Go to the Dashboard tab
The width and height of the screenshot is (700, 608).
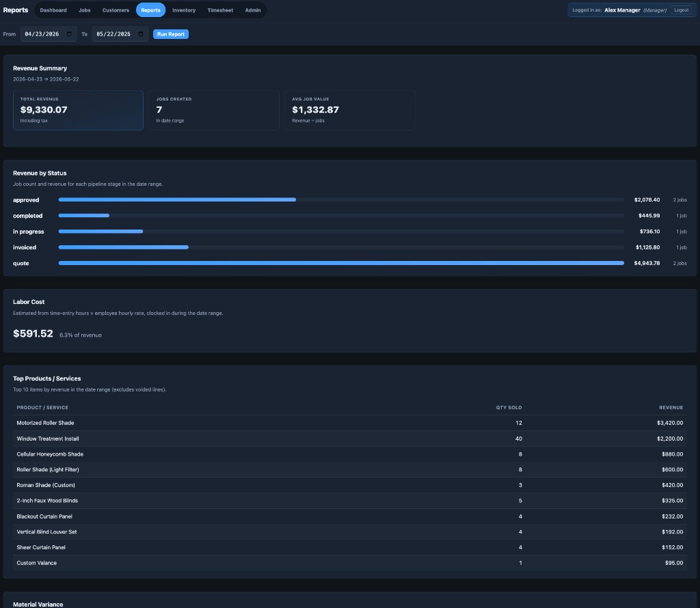pos(53,10)
